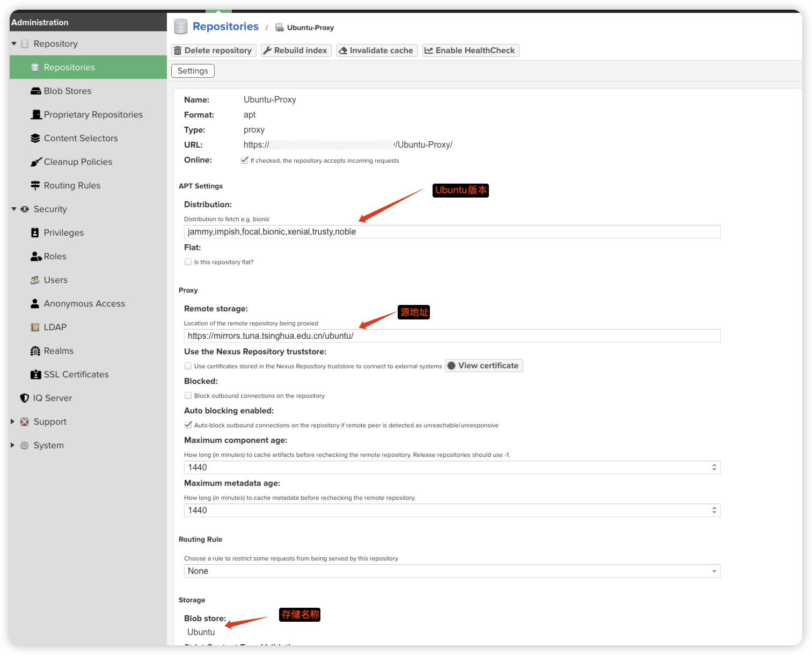This screenshot has width=812, height=655.
Task: Click the Repositories breadcrumb link
Action: tap(225, 27)
